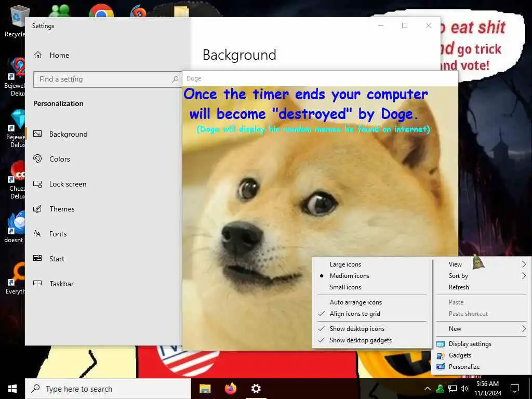Screen dimensions: 532x399
Task: Open the Everything search desktop shortcut
Action: click(x=15, y=278)
